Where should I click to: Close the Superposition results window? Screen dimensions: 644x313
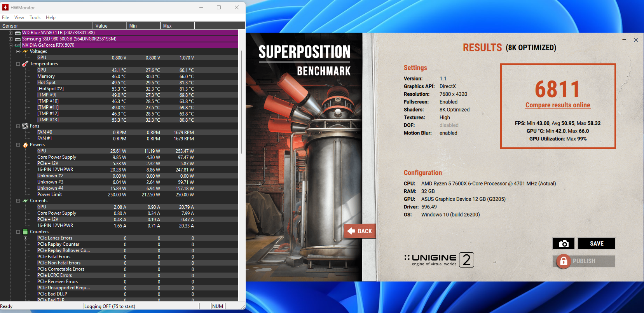point(636,40)
